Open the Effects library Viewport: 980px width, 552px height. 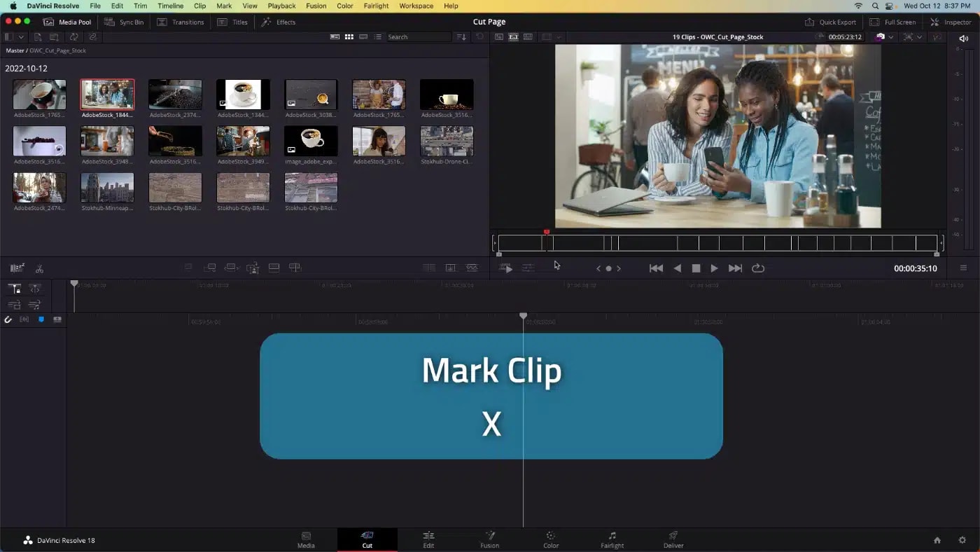[x=279, y=22]
